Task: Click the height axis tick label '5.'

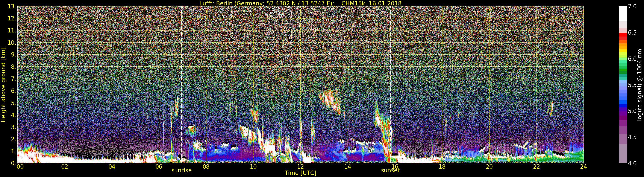Action: (x=14, y=103)
